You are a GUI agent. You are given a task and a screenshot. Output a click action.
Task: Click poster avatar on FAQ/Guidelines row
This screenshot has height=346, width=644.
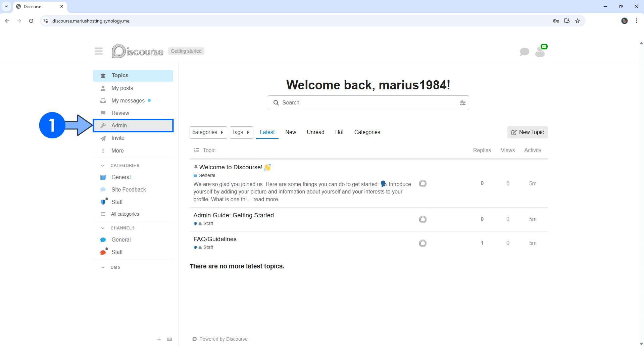pyautogui.click(x=423, y=243)
